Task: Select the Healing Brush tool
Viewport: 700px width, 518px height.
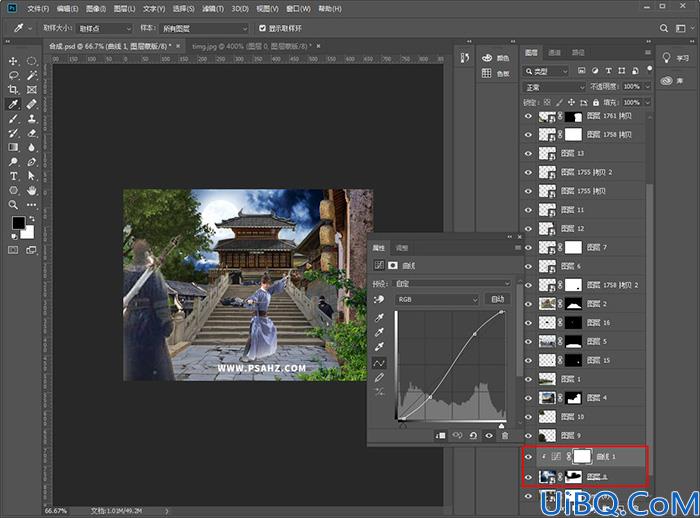Action: point(31,104)
